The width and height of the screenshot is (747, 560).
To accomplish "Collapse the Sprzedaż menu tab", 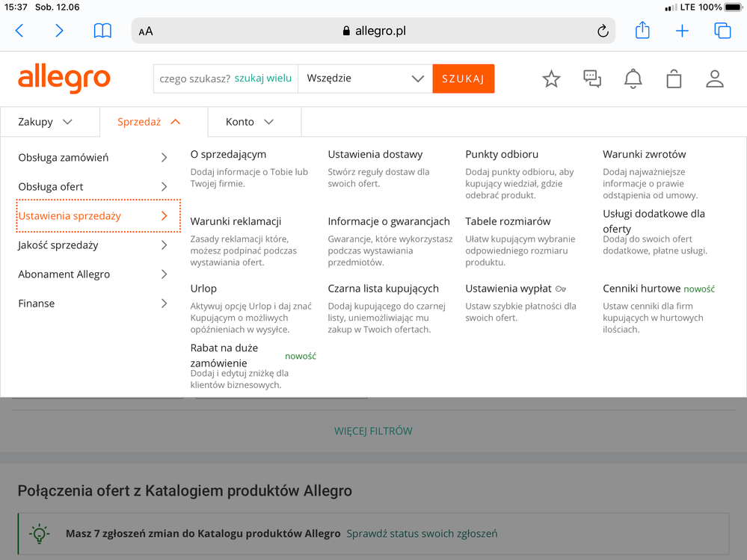I will tap(148, 122).
